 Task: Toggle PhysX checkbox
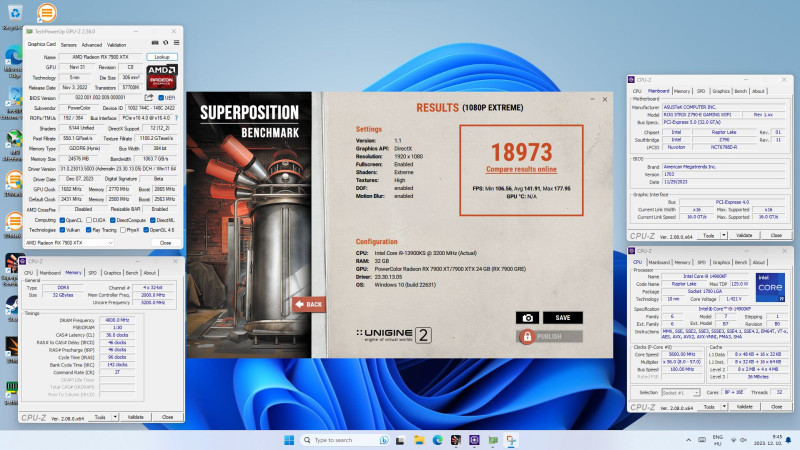(x=122, y=230)
